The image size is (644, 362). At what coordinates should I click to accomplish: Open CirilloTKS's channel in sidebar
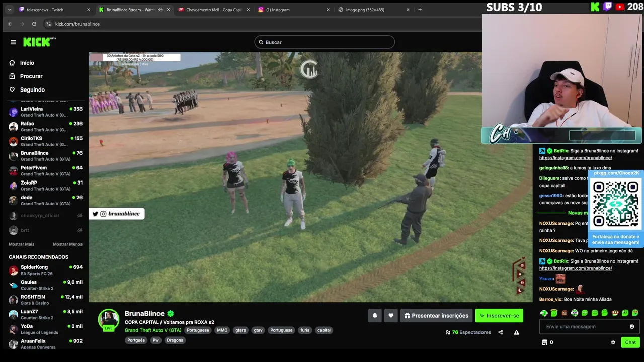(x=45, y=141)
